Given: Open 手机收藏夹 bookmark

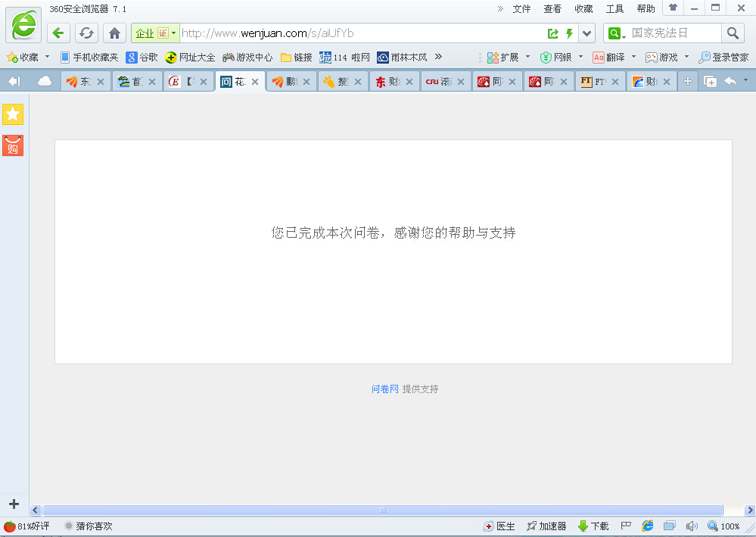Looking at the screenshot, I should tap(89, 58).
